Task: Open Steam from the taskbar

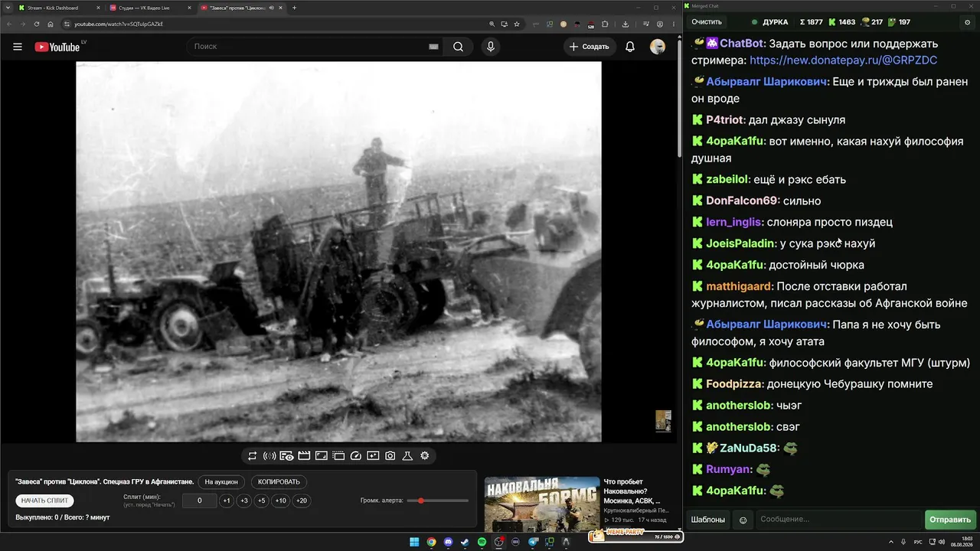Action: click(465, 542)
